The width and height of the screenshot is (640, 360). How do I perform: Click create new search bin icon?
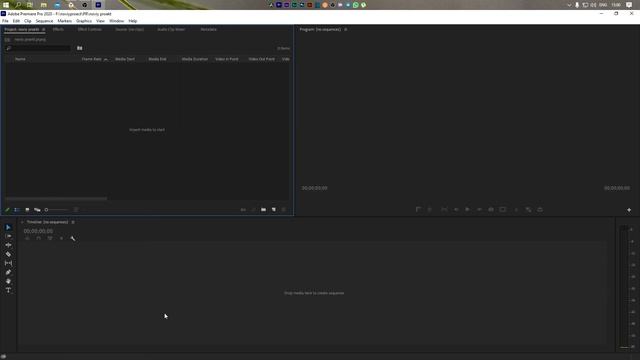click(80, 48)
